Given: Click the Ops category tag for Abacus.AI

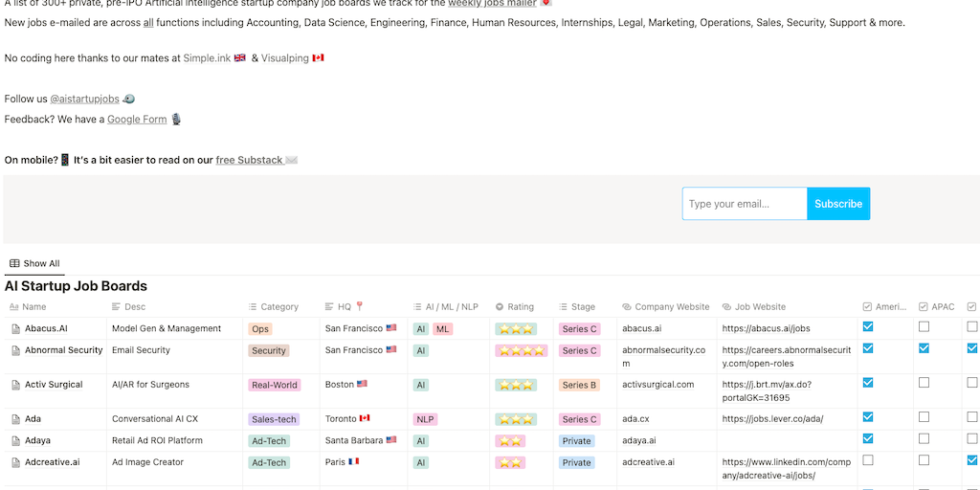Looking at the screenshot, I should click(x=260, y=329).
